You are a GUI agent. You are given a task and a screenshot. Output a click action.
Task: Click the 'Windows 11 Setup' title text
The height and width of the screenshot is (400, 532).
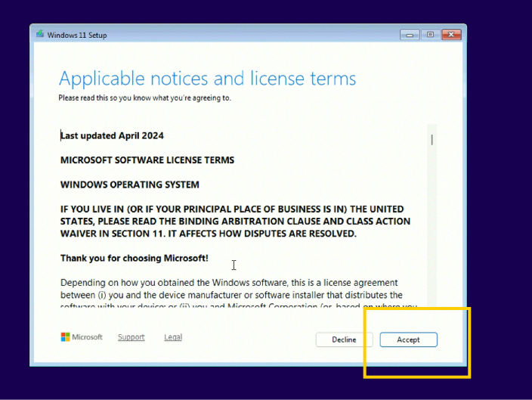point(77,35)
